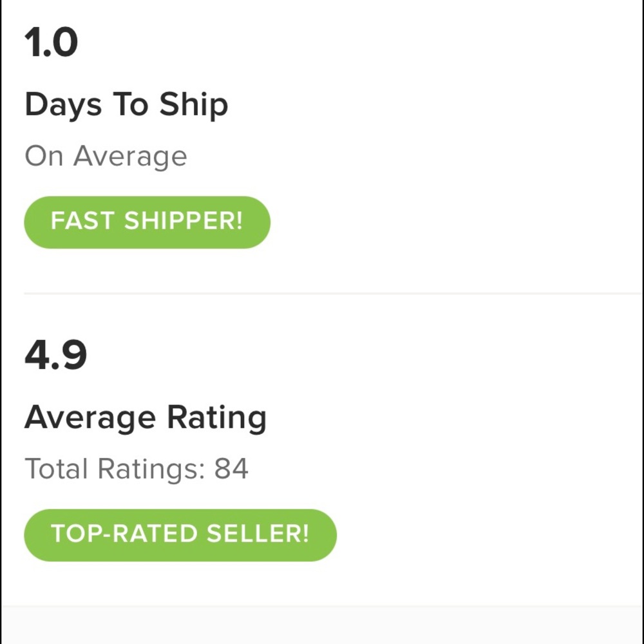Tap the TOP-RATED SELLER! green badge
This screenshot has height=644, width=644.
click(x=180, y=535)
